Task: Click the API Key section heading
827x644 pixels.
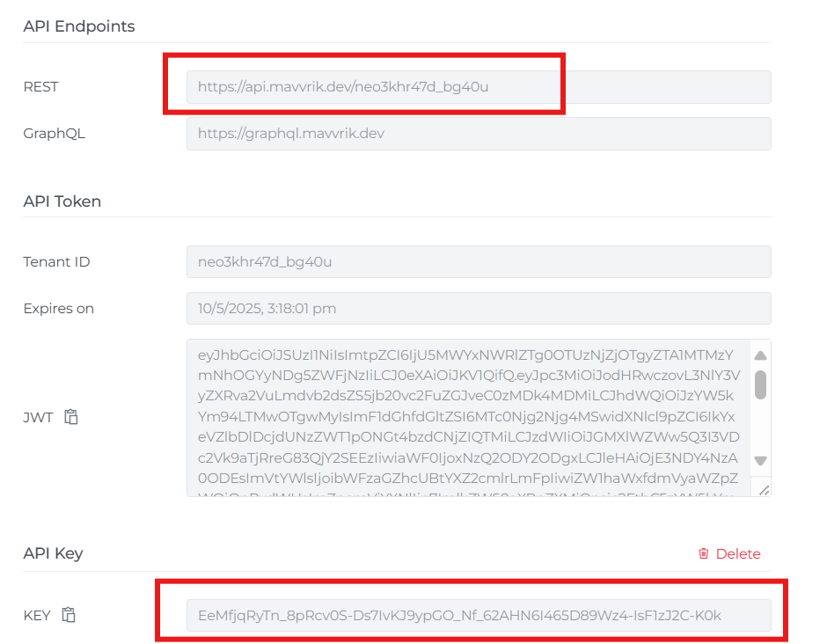Action: tap(53, 553)
